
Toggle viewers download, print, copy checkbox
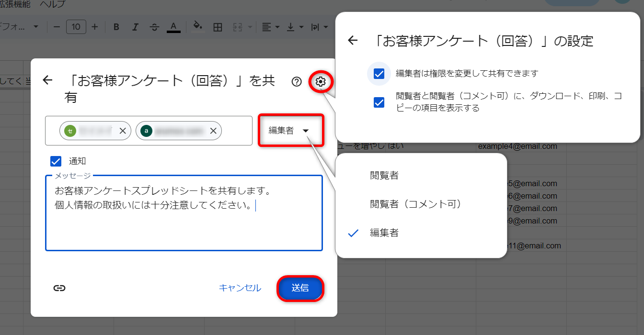click(x=379, y=102)
